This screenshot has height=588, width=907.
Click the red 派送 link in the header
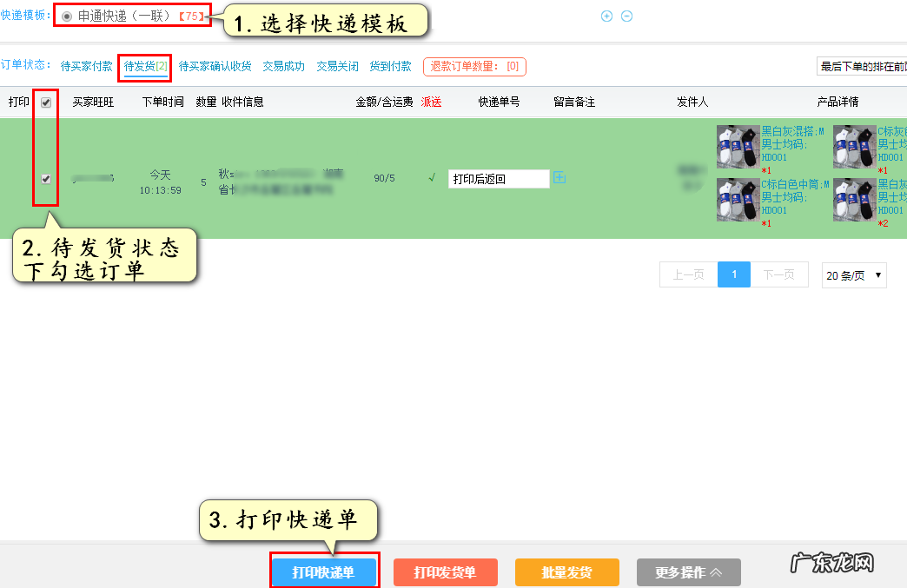pyautogui.click(x=431, y=101)
